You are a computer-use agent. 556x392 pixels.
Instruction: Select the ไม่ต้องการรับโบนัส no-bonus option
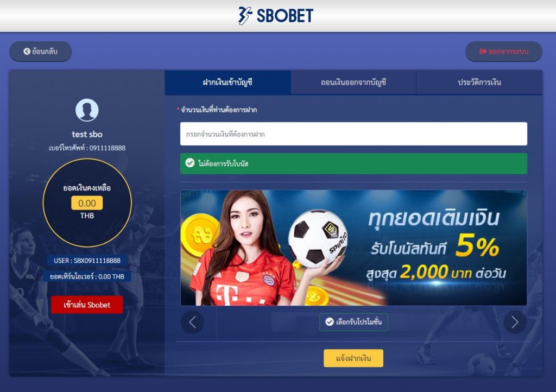pos(353,163)
